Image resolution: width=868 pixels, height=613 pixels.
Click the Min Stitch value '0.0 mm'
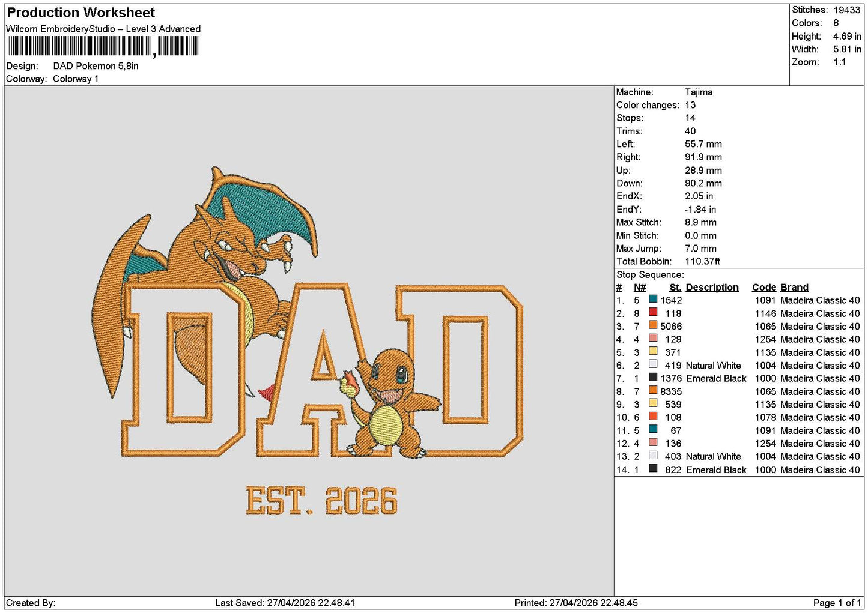coord(700,235)
